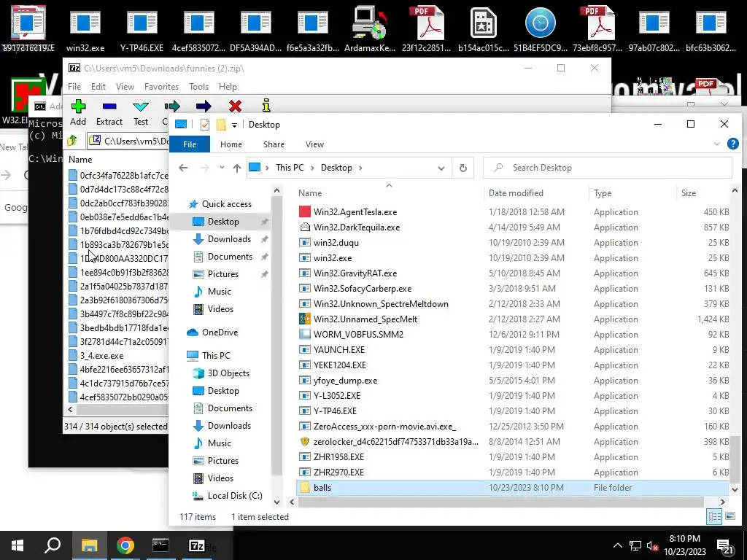Open recent locations dropdown arrow
747x560 pixels.
(222, 168)
